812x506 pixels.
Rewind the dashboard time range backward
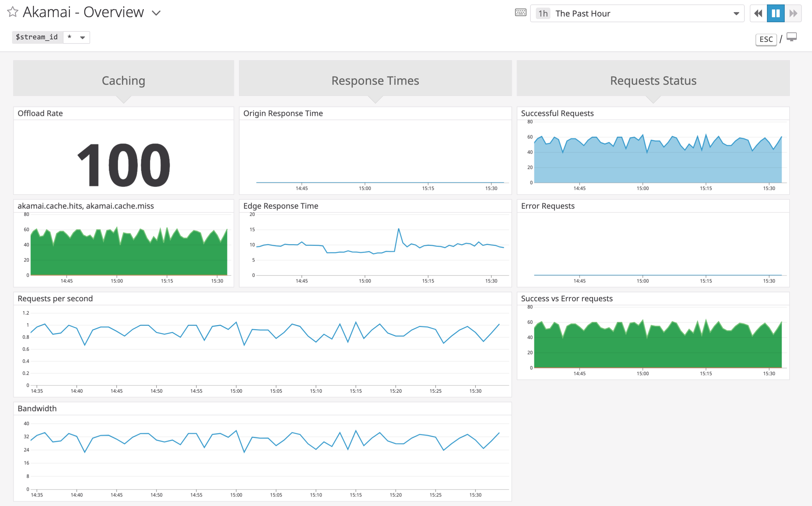758,13
